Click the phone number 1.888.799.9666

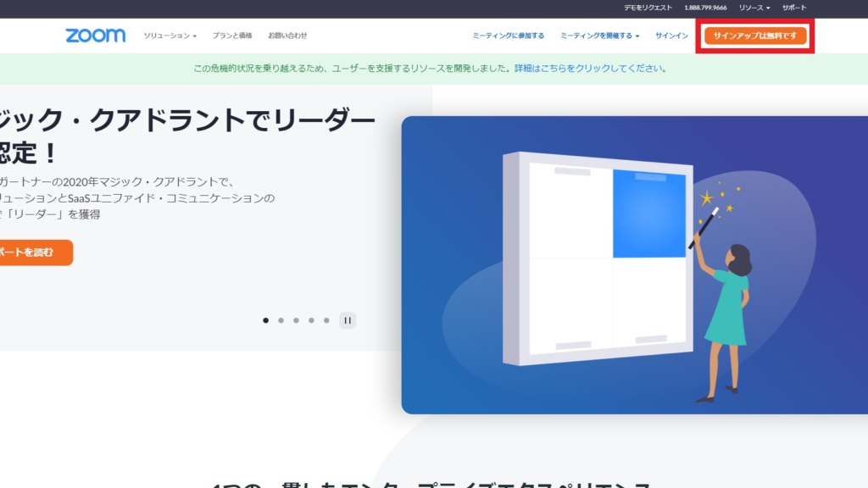[x=705, y=8]
